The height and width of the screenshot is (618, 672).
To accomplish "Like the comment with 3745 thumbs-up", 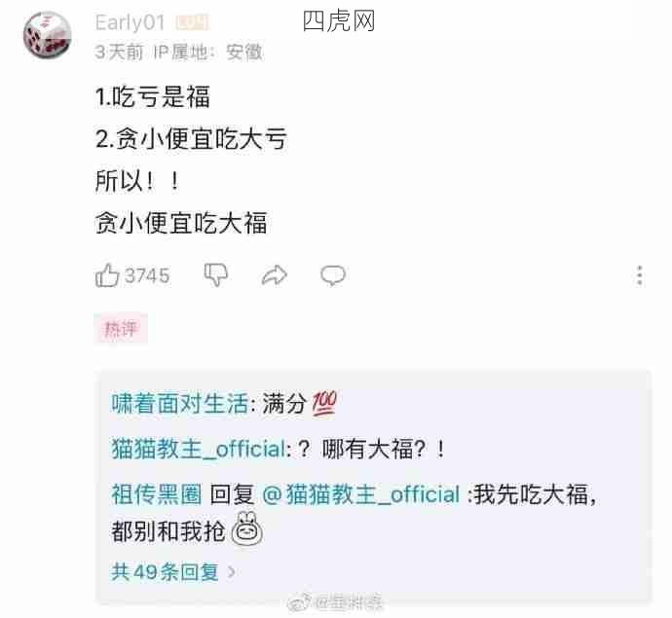I will [106, 275].
